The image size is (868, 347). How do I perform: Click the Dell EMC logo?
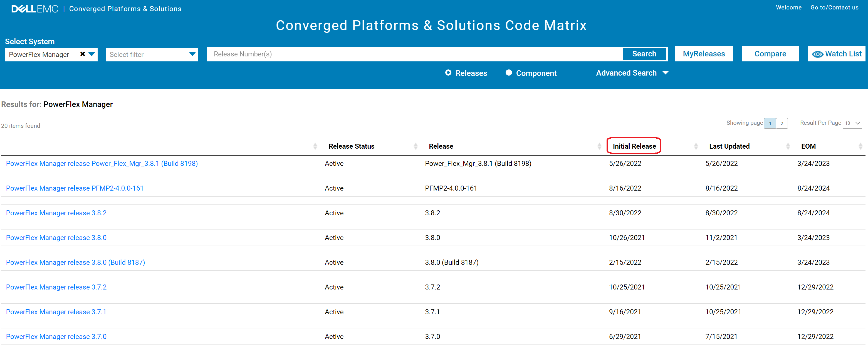pyautogui.click(x=34, y=8)
